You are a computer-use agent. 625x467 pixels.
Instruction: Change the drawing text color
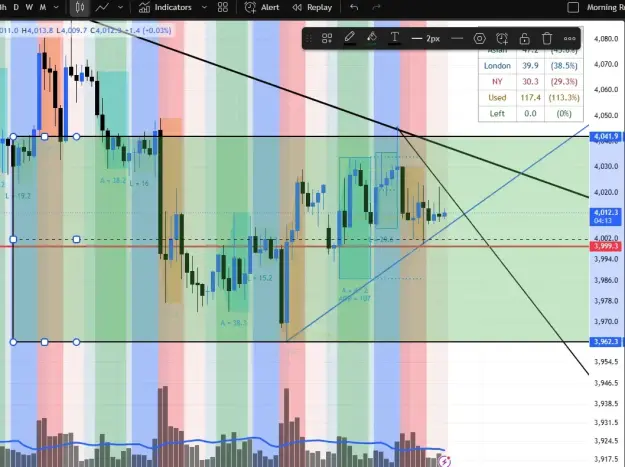[394, 38]
